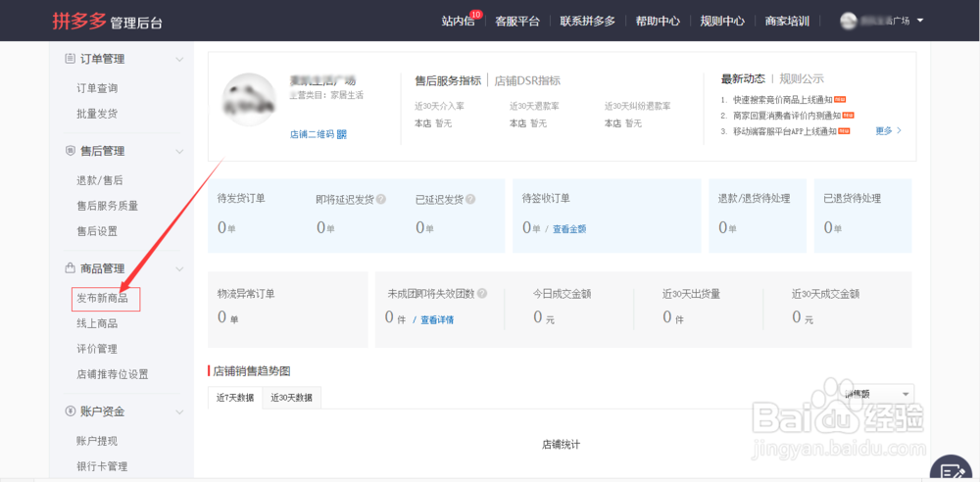
Task: Click the 账户资金 yuan icon
Action: pyautogui.click(x=70, y=411)
